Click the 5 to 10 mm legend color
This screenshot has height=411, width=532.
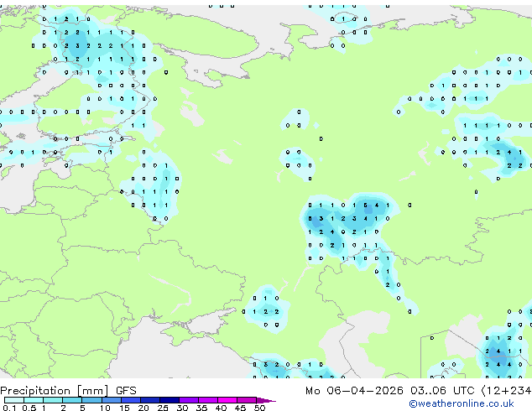(91, 400)
